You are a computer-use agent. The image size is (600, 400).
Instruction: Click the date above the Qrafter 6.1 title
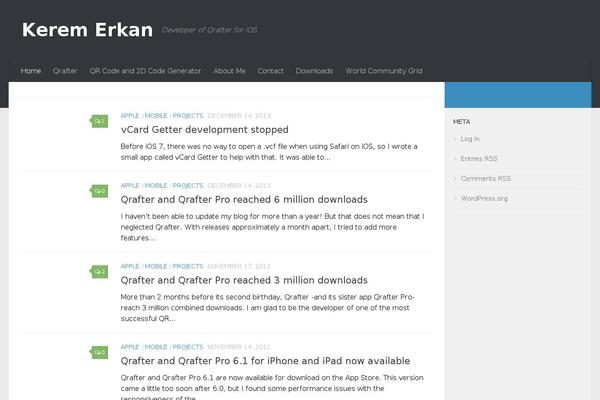pos(239,347)
